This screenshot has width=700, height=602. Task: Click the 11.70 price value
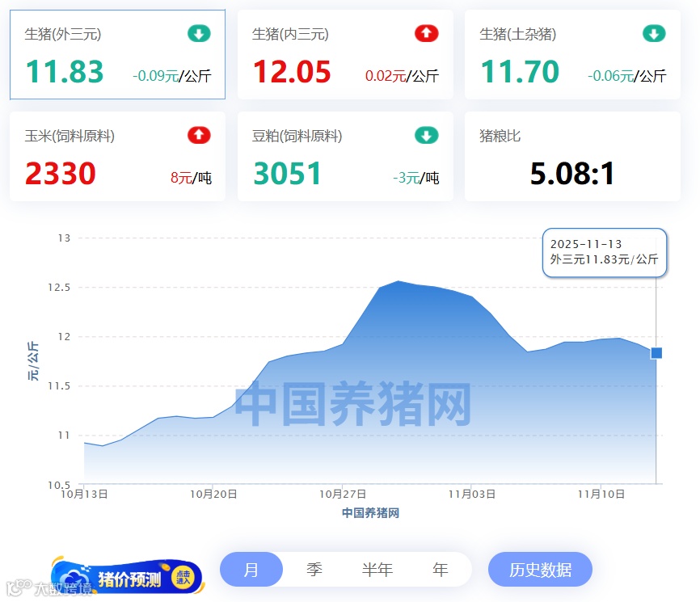pos(520,72)
